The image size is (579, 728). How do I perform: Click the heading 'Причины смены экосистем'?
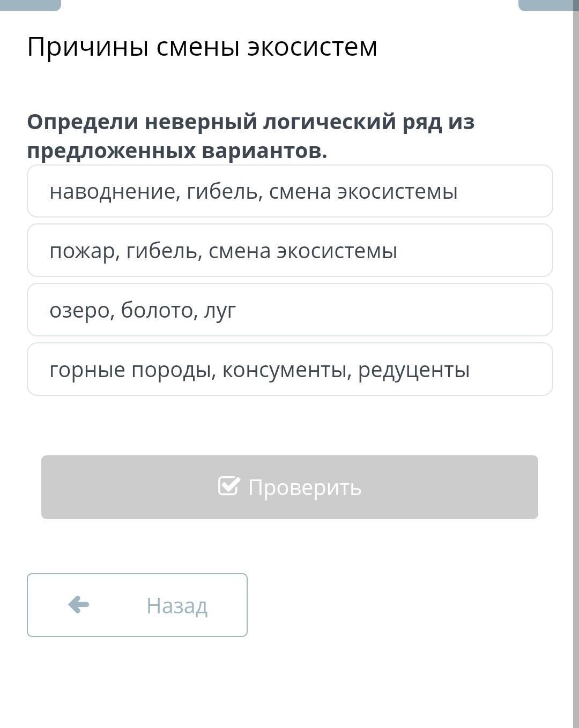tap(202, 47)
